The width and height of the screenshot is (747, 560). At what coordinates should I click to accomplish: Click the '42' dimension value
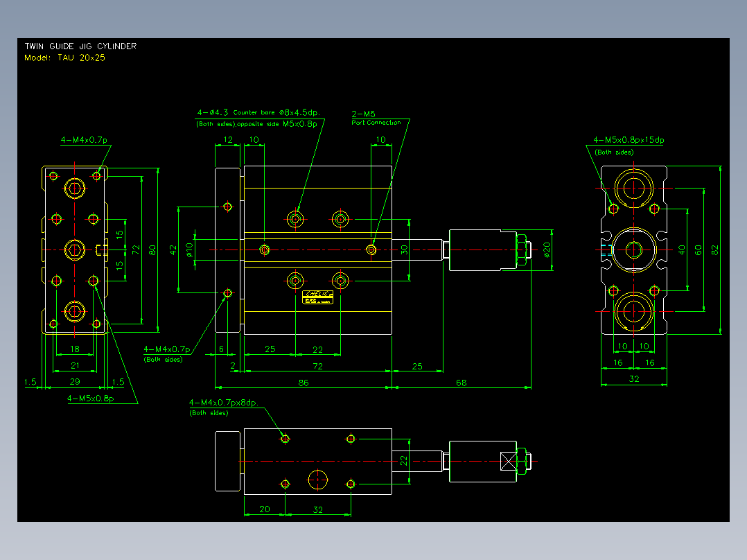click(173, 250)
